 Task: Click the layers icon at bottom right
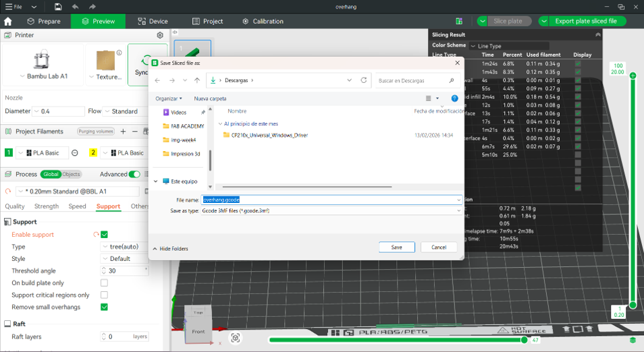633,340
